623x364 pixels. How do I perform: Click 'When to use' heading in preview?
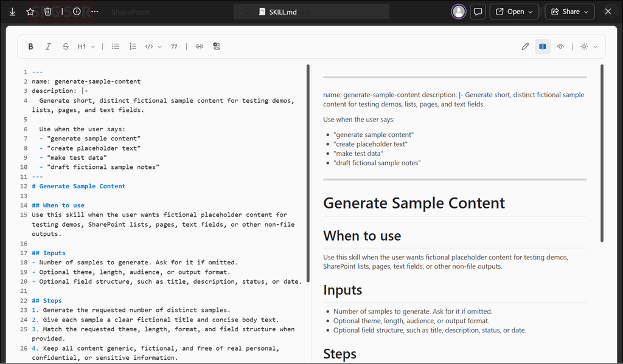pos(362,236)
